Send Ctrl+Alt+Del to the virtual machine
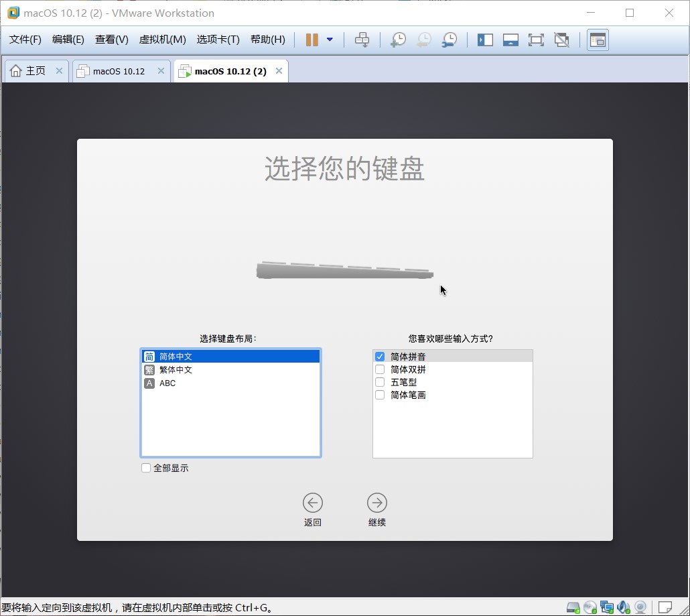 click(362, 40)
